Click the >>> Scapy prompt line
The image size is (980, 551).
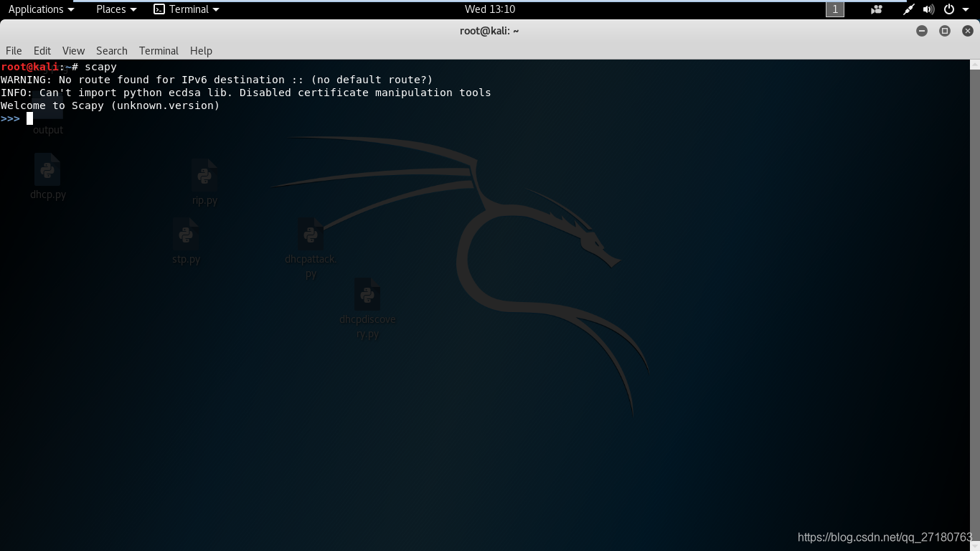tap(17, 118)
